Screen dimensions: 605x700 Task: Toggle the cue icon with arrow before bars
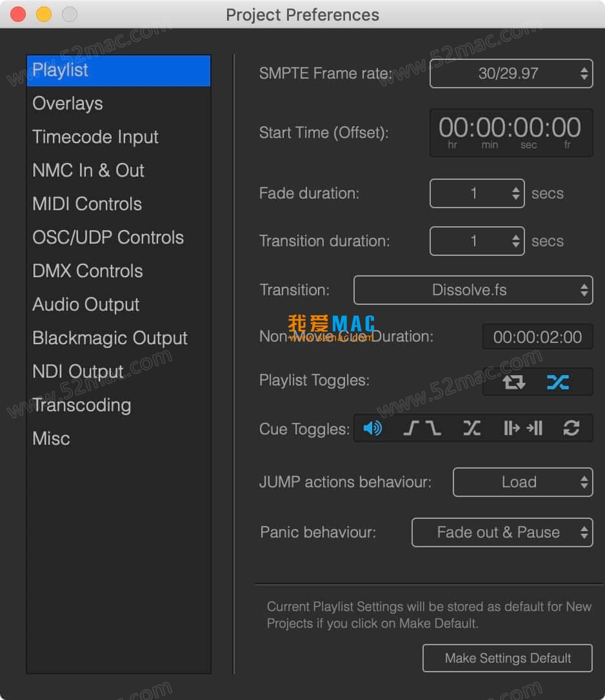click(x=535, y=428)
